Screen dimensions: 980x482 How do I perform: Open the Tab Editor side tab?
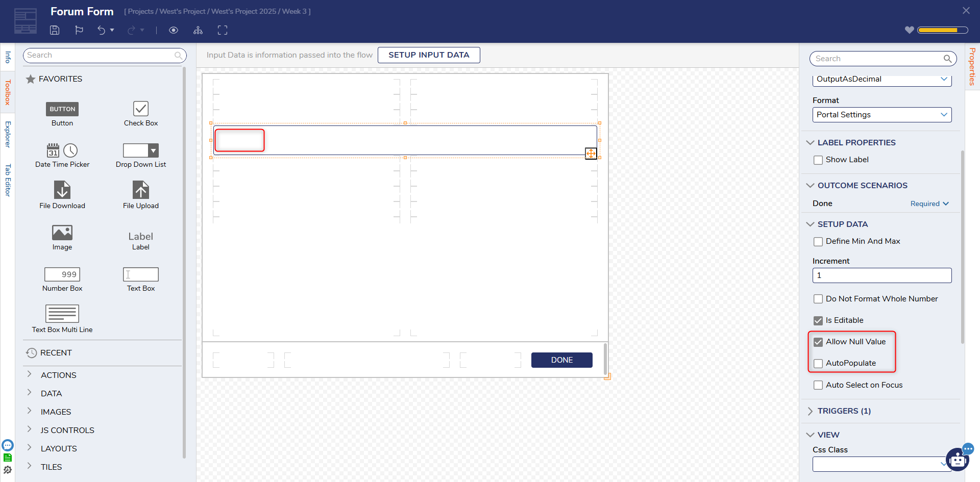8,180
